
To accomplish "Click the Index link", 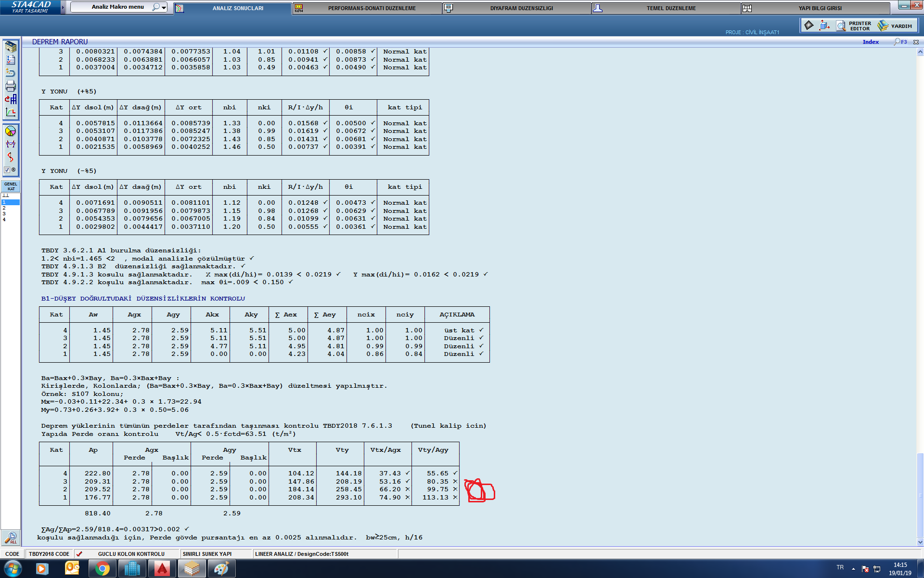I will point(870,42).
